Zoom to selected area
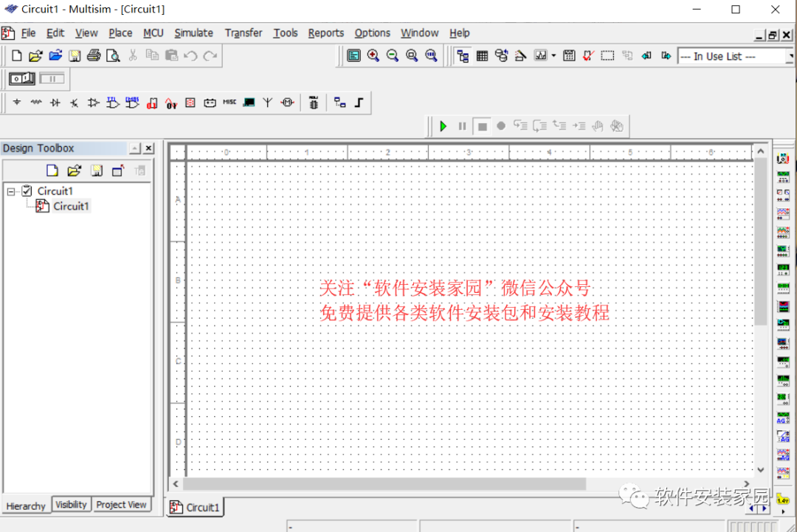 (x=412, y=55)
